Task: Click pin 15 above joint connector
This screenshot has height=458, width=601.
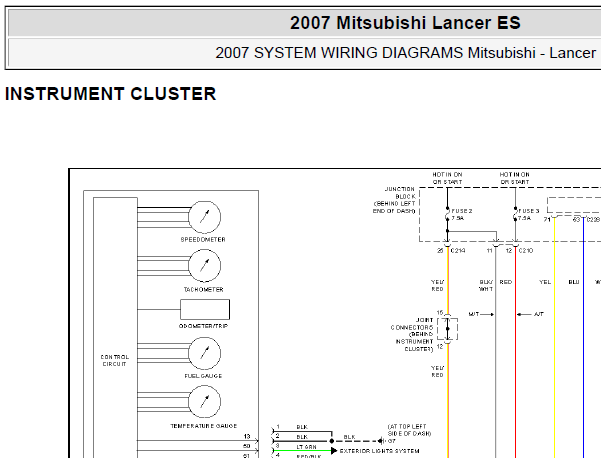Action: (440, 313)
